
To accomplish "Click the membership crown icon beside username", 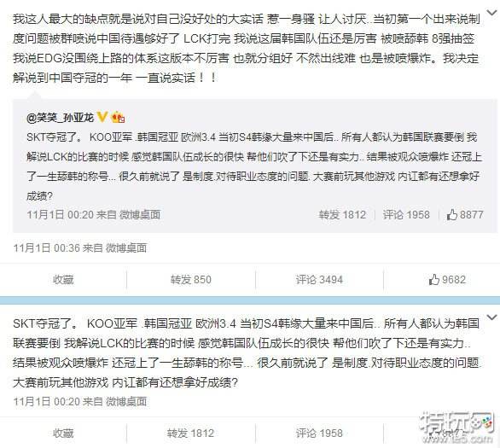I will pyautogui.click(x=118, y=118).
